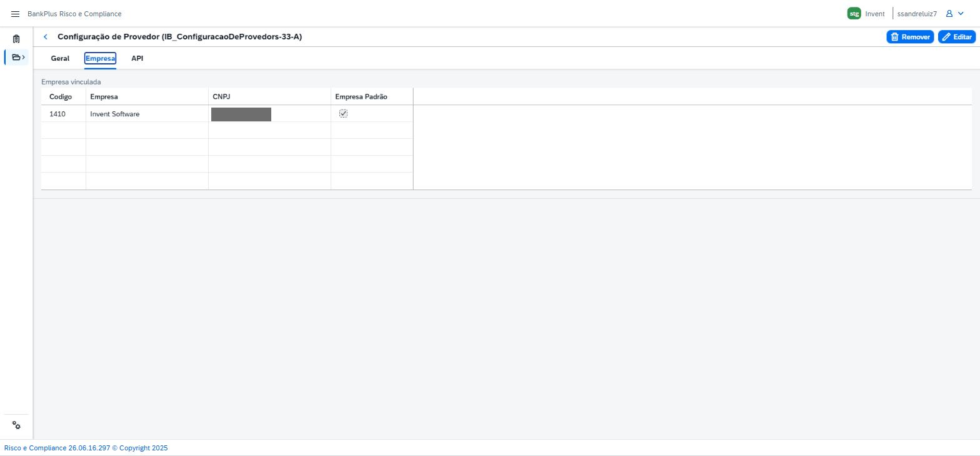Click the green stg environment badge
The height and width of the screenshot is (456, 980).
coord(854,14)
